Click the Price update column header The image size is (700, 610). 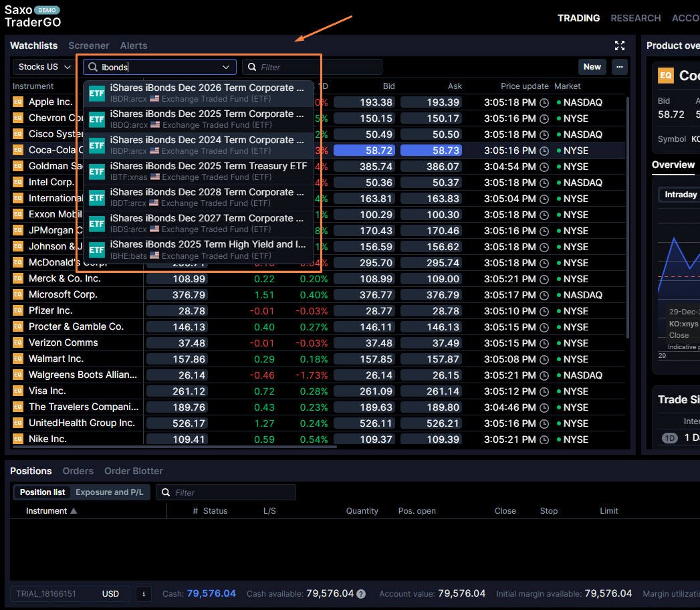point(525,86)
